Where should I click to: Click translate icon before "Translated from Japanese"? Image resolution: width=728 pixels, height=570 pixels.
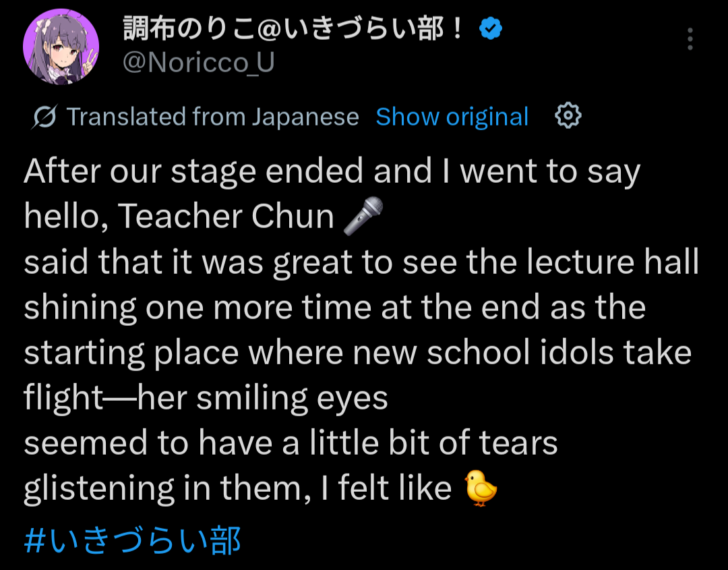[x=45, y=117]
